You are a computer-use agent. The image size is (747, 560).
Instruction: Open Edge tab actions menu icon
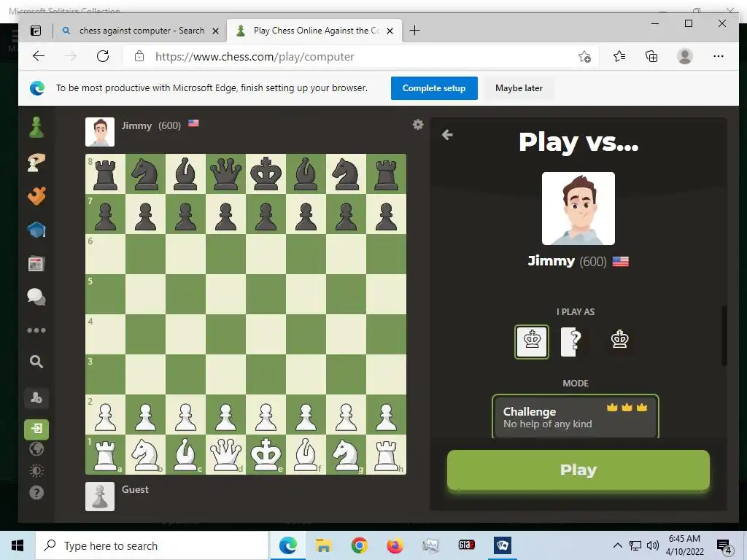coord(36,31)
